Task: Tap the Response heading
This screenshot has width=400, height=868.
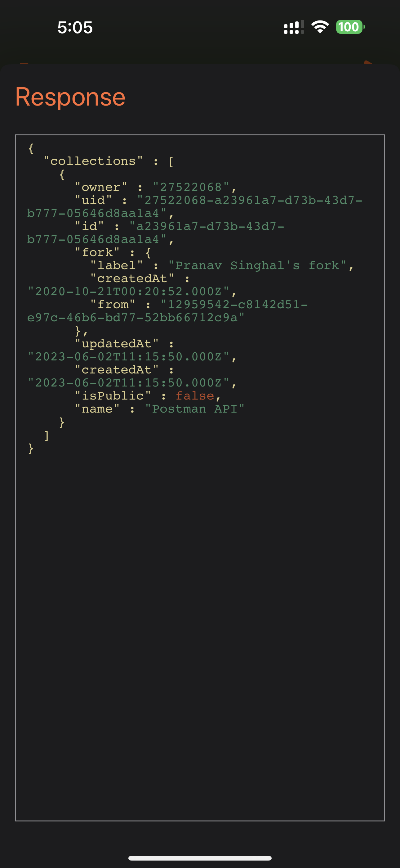Action: [71, 97]
